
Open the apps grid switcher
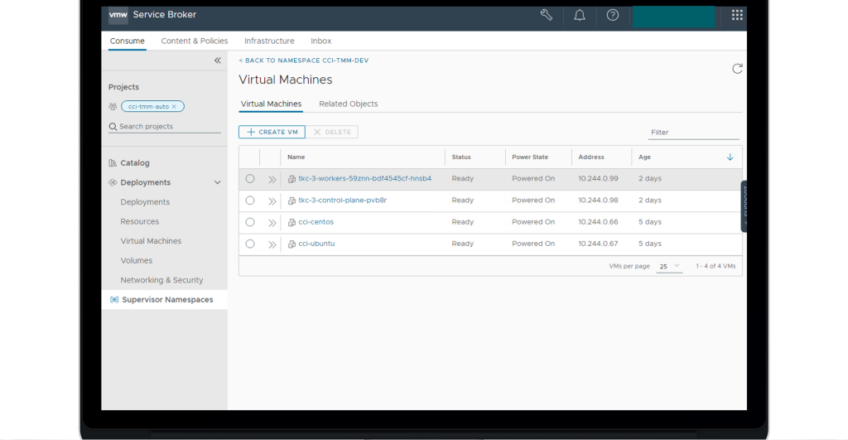tap(737, 15)
